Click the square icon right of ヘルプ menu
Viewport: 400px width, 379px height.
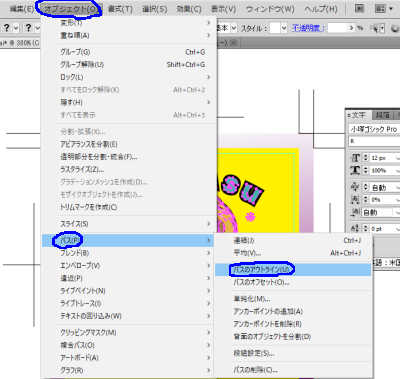pyautogui.click(x=359, y=8)
